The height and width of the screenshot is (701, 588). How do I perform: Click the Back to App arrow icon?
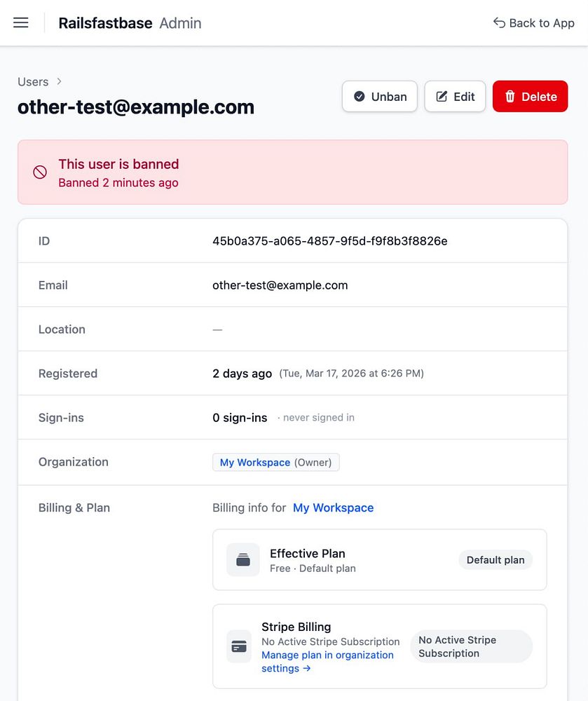[x=499, y=23]
